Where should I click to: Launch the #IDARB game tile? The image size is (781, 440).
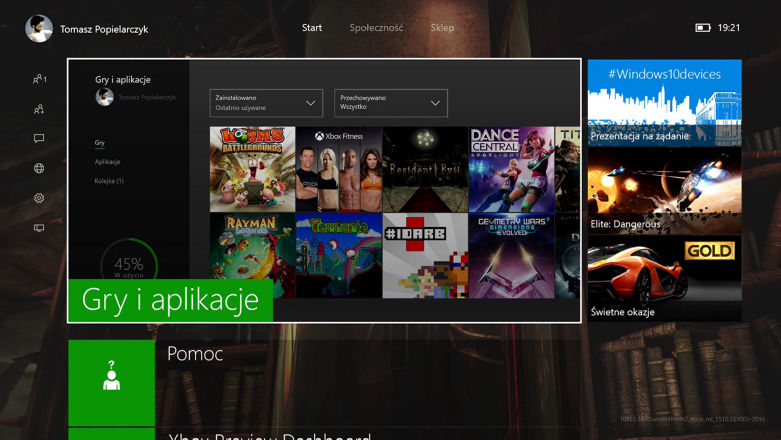point(425,256)
